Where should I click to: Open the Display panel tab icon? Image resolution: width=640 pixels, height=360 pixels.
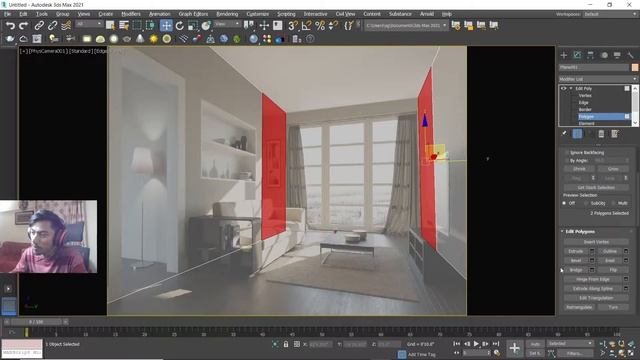click(617, 55)
